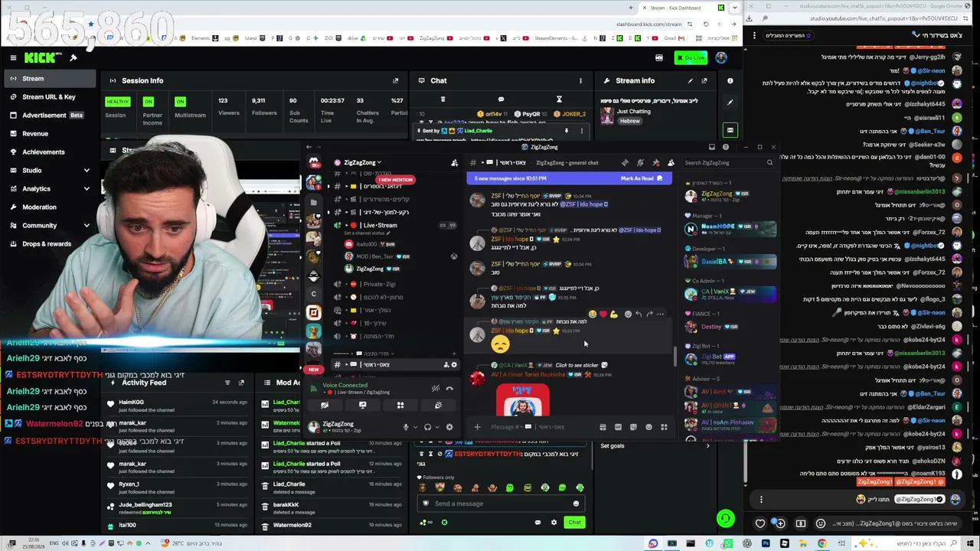
Task: Click the hourglass icon in Kick chat panel
Action: click(x=559, y=99)
